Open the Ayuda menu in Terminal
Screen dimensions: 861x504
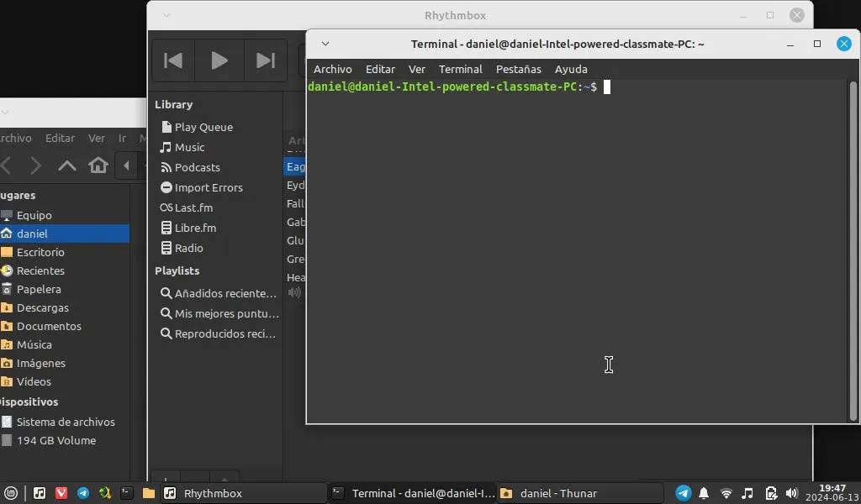571,70
